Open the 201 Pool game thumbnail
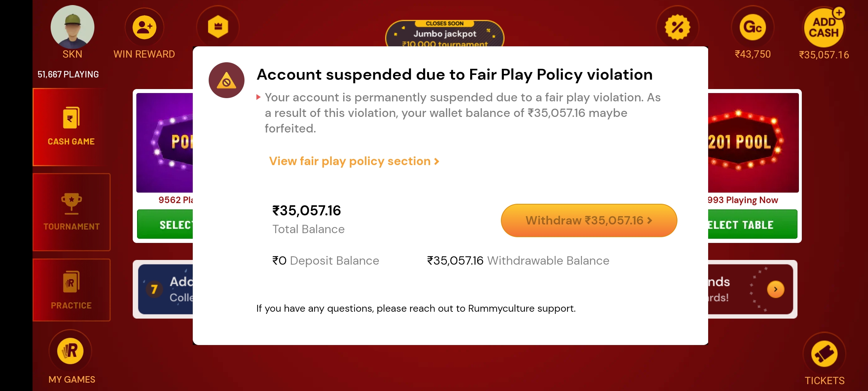868x391 pixels. tap(753, 143)
